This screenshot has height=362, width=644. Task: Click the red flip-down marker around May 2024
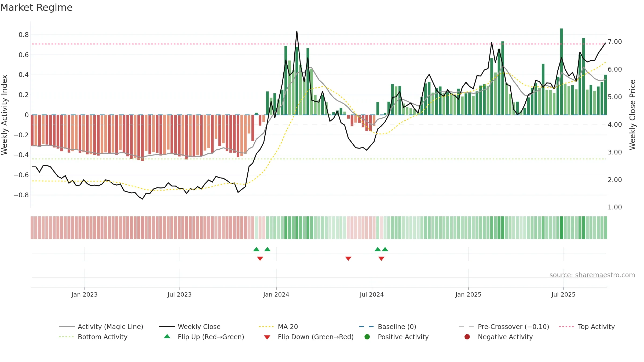[x=348, y=258]
